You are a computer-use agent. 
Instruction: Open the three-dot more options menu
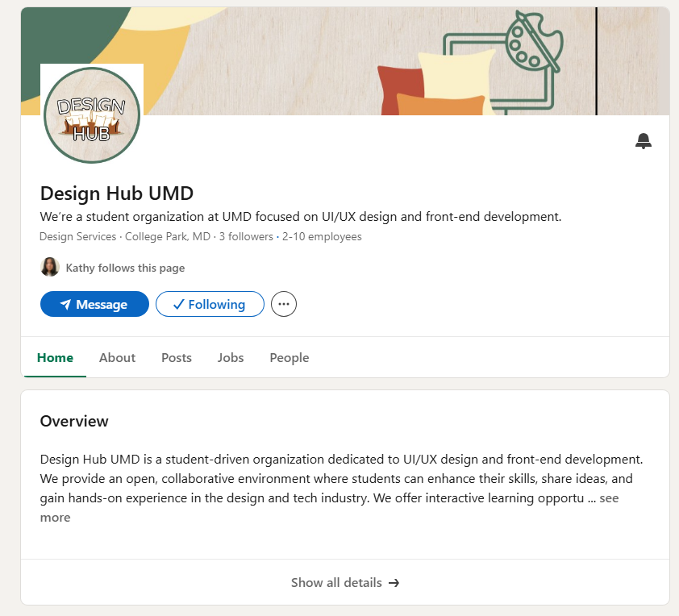[284, 304]
